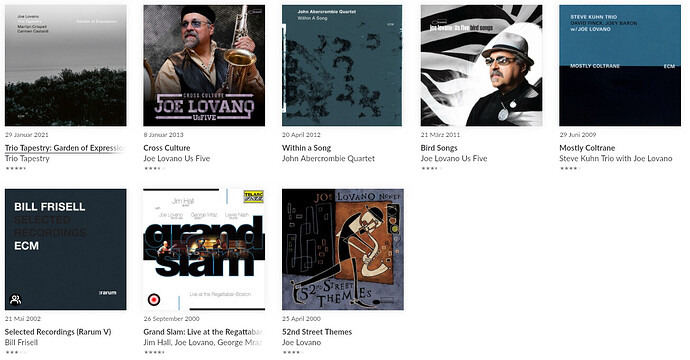Select the Grand Slam album artwork
Screen dimensions: 690x360
[x=204, y=250]
